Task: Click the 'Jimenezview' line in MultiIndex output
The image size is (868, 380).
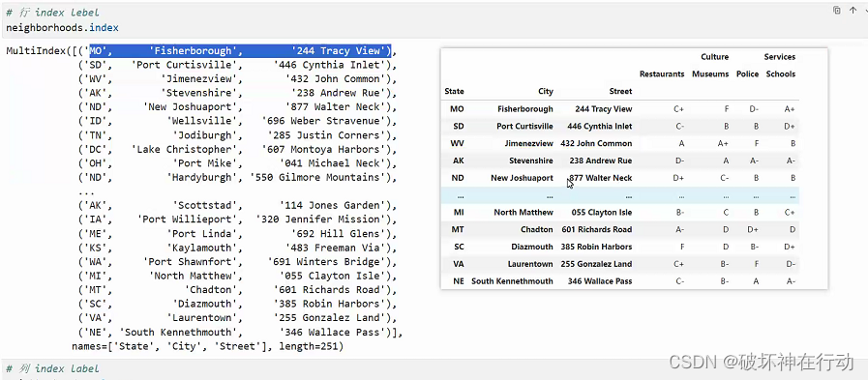Action: tap(237, 79)
